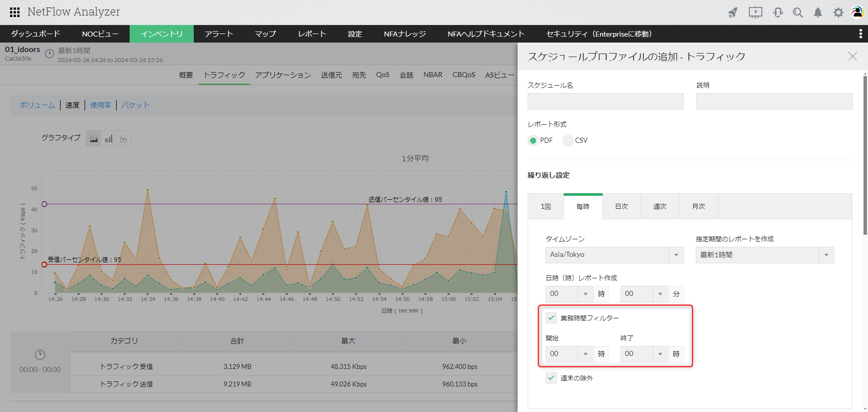Switch to the 日次 schedule tab
Viewport: 868px width, 412px height.
pos(621,206)
